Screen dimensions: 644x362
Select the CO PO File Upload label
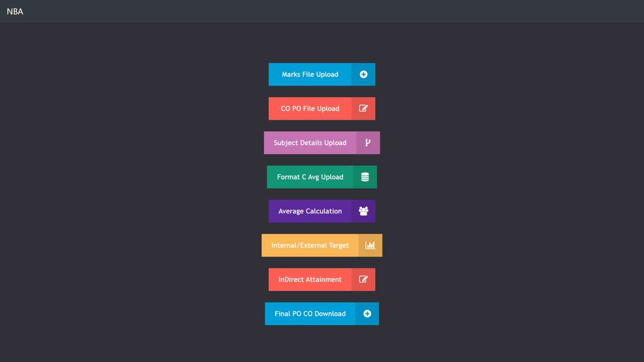pyautogui.click(x=310, y=109)
